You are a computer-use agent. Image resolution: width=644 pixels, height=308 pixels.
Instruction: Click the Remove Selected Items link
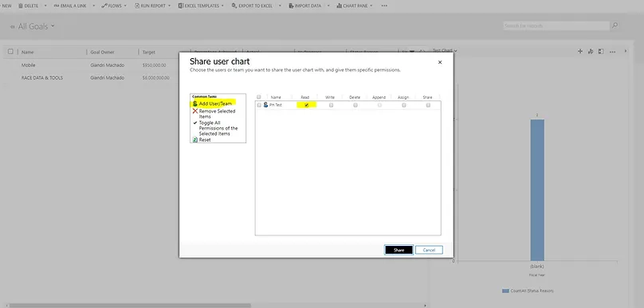point(217,114)
